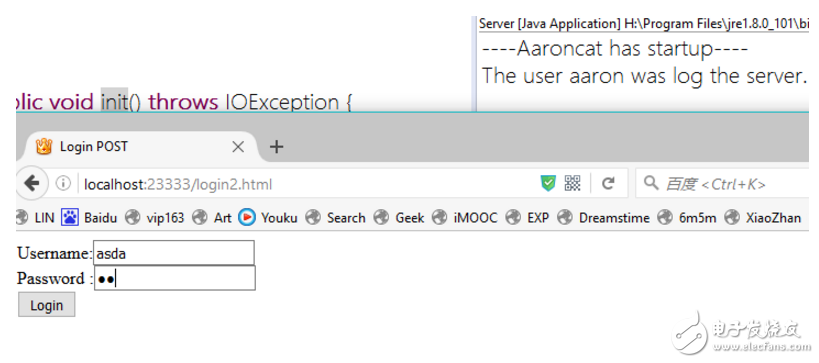This screenshot has height=363, width=819.
Task: Click the 'throws' keyword in the code editor
Action: 183,102
